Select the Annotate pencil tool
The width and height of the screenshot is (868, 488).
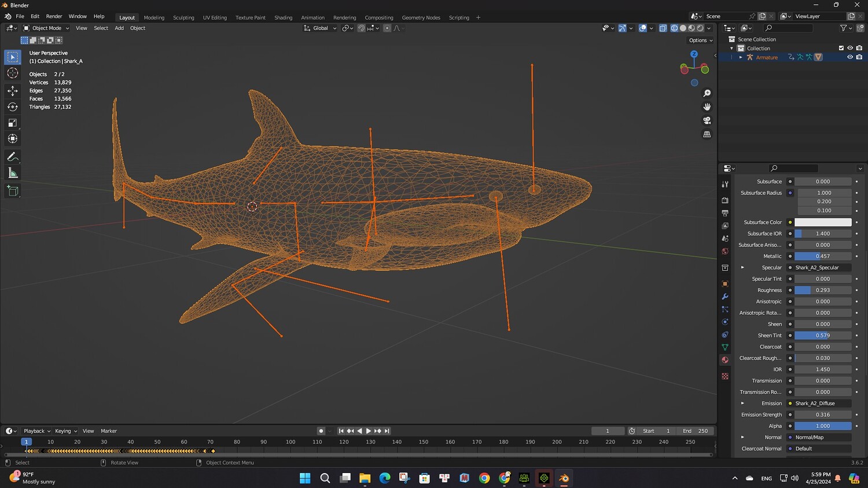12,157
